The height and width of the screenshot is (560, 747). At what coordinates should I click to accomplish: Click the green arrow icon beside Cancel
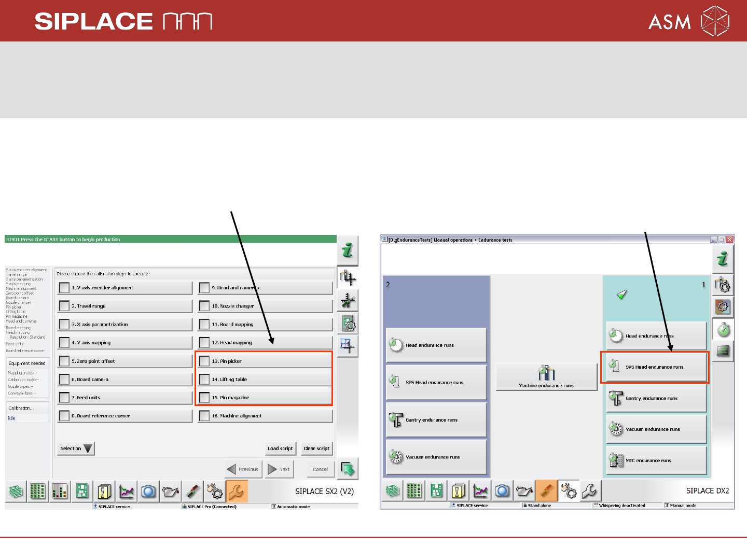click(348, 469)
